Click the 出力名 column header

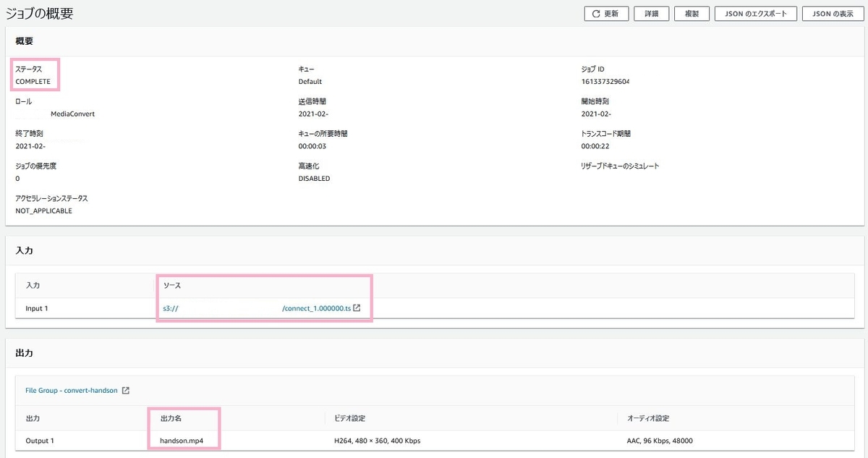point(171,418)
